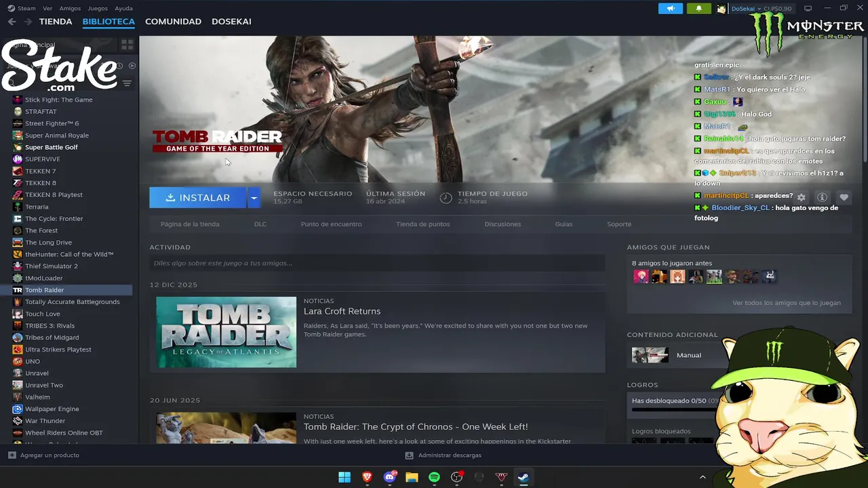Open Spotify from the taskbar
The image size is (868, 488).
pos(434,477)
